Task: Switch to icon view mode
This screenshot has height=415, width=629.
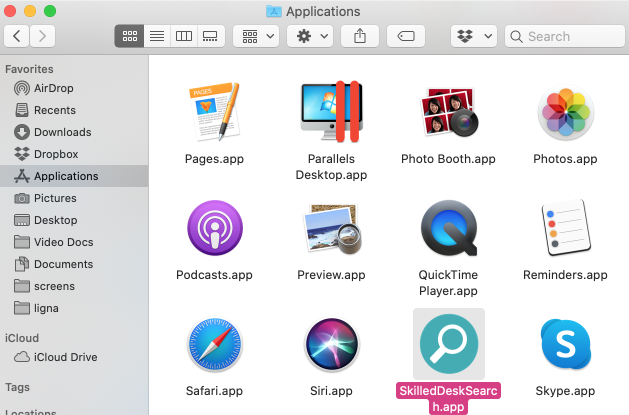Action: click(129, 36)
